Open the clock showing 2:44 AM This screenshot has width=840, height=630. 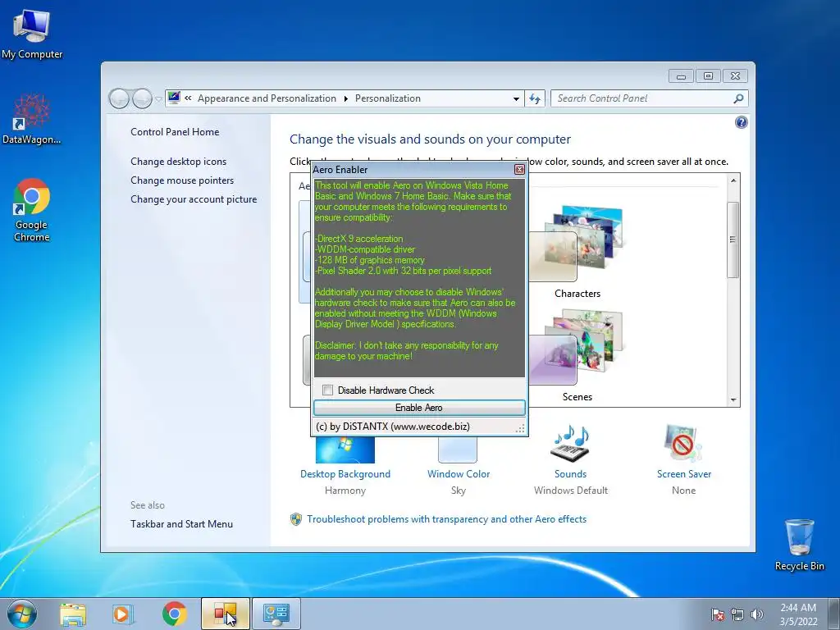pyautogui.click(x=798, y=614)
